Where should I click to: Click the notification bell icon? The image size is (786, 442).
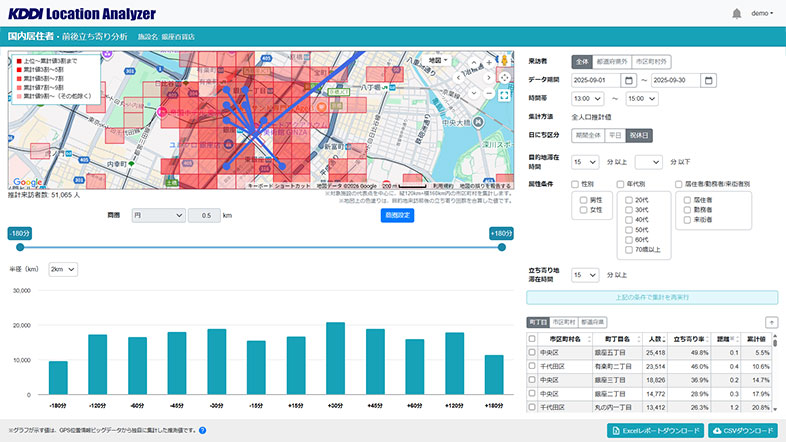tap(737, 13)
